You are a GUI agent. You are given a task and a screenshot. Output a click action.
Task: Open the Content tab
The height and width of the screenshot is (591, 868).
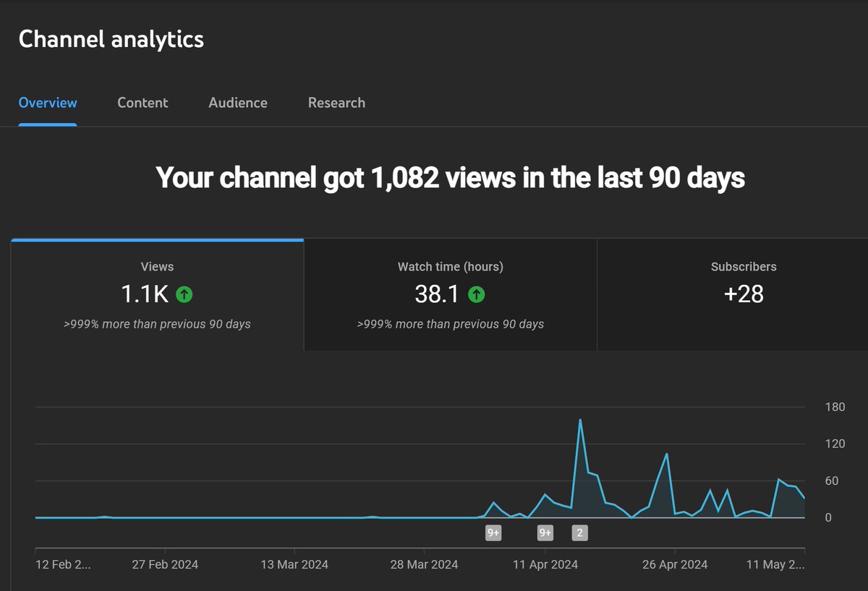click(x=142, y=103)
